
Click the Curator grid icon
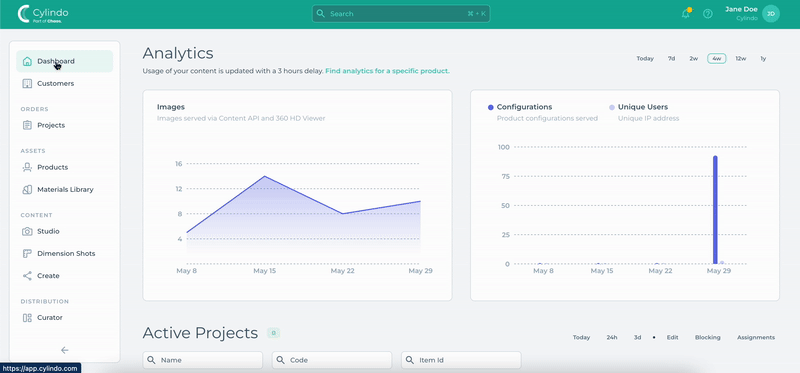pyautogui.click(x=28, y=318)
